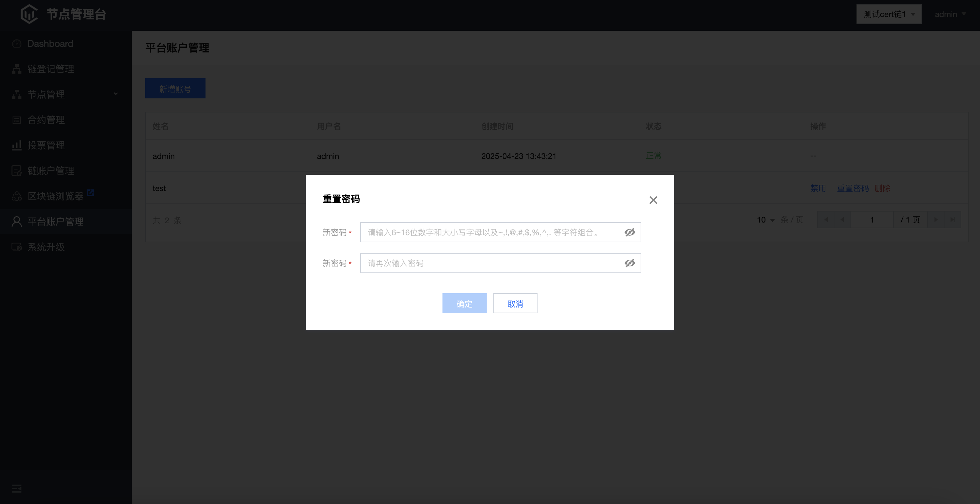980x504 pixels.
Task: Click the 节点管理 node icon
Action: pos(17,94)
